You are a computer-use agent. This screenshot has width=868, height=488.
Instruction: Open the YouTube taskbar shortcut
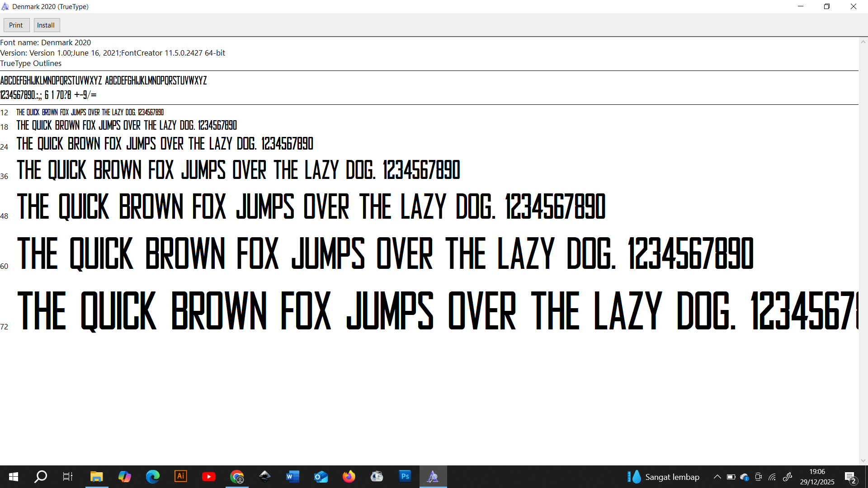click(208, 477)
